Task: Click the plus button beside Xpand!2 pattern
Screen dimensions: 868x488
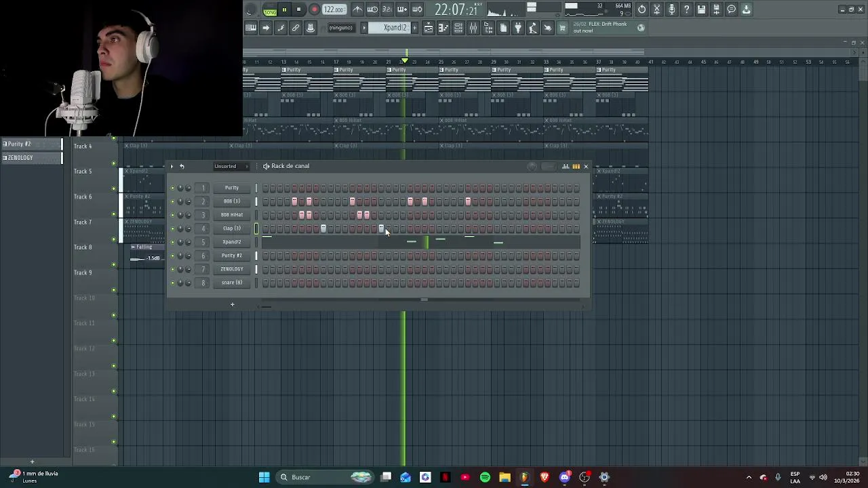Action: 414,28
